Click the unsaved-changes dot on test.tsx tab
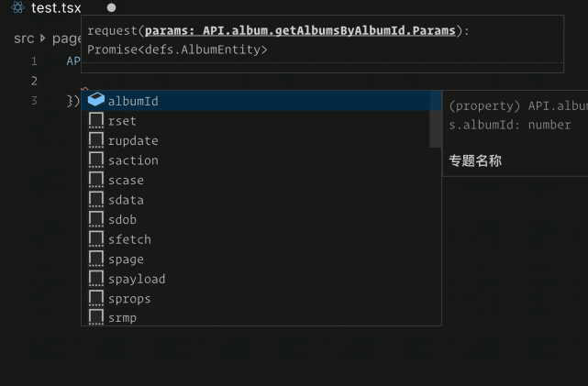588x386 pixels. tap(111, 7)
